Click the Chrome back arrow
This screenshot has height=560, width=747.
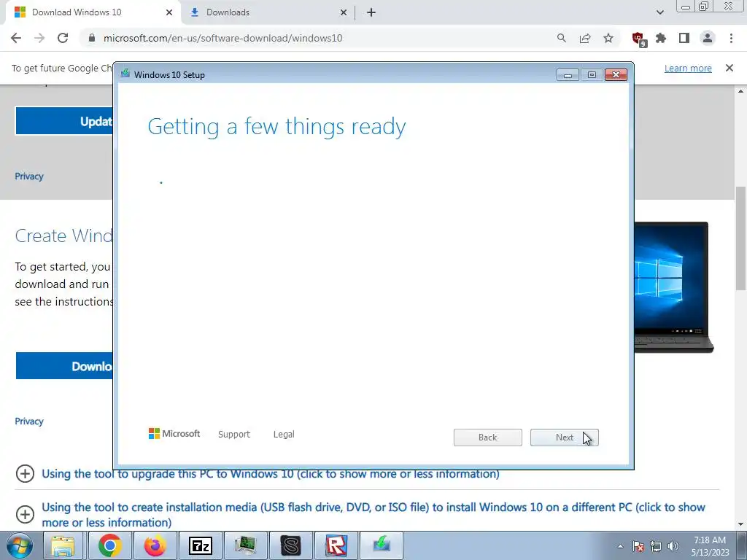tap(16, 38)
